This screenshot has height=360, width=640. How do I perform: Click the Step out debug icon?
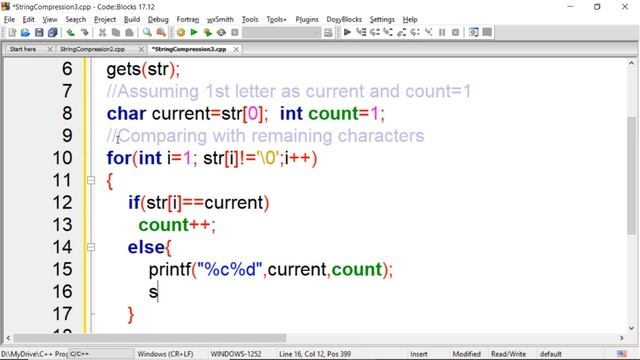401,32
